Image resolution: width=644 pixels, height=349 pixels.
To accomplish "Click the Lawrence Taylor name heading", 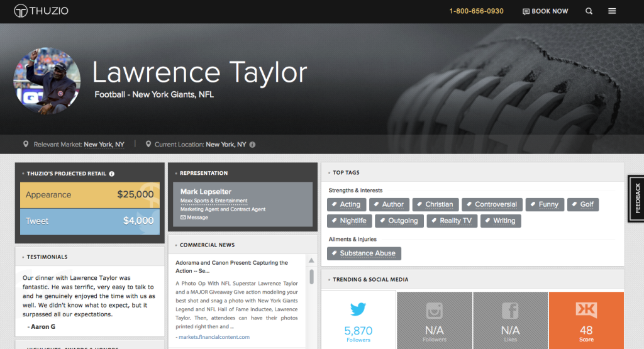I will click(x=199, y=72).
